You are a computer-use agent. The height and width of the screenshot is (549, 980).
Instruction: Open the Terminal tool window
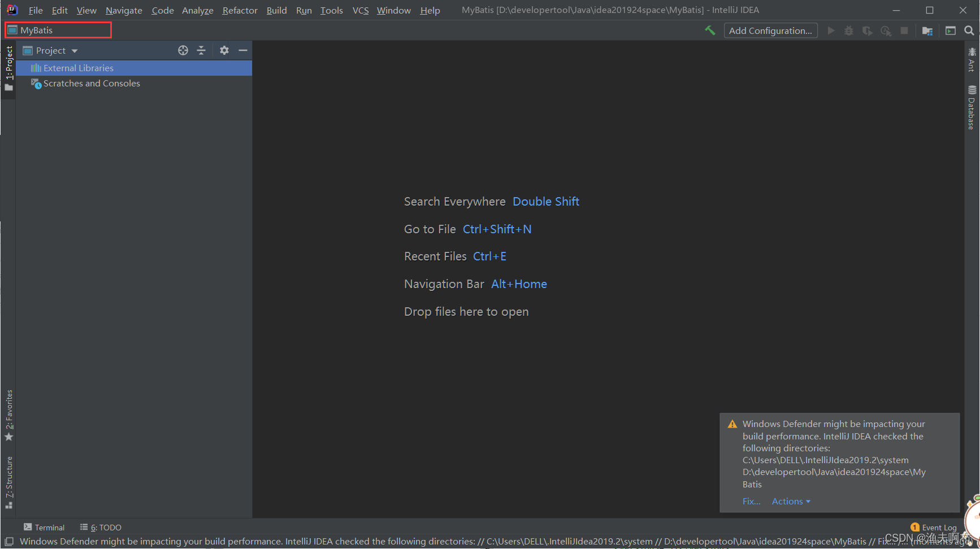(44, 527)
